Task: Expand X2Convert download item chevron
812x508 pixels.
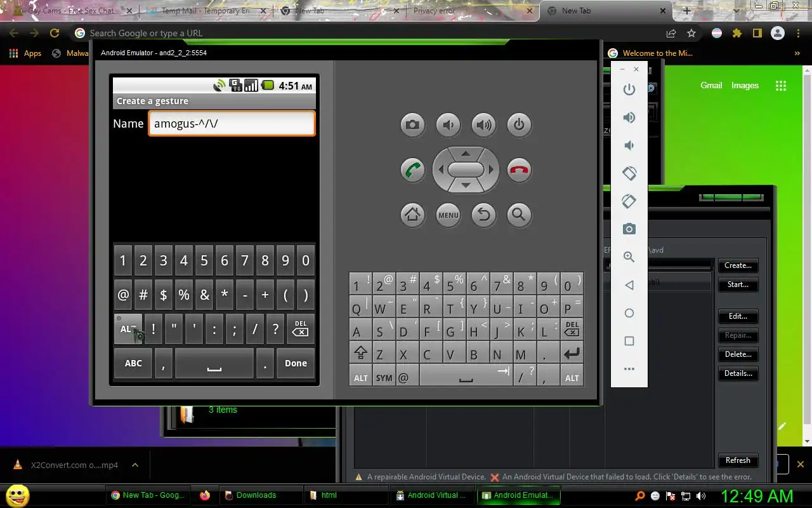Action: pyautogui.click(x=135, y=465)
